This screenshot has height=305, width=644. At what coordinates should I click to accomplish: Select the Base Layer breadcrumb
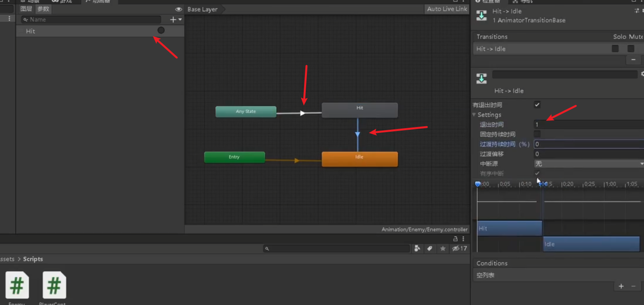pyautogui.click(x=202, y=9)
